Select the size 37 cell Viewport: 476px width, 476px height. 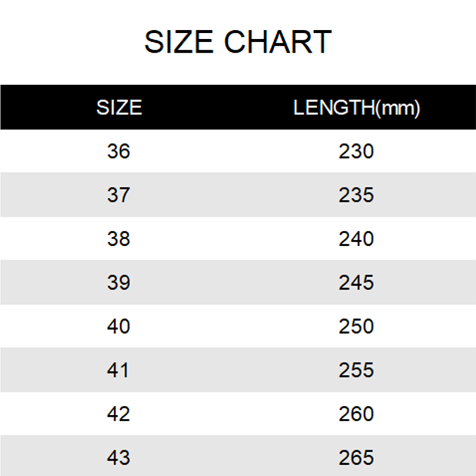[x=118, y=195]
